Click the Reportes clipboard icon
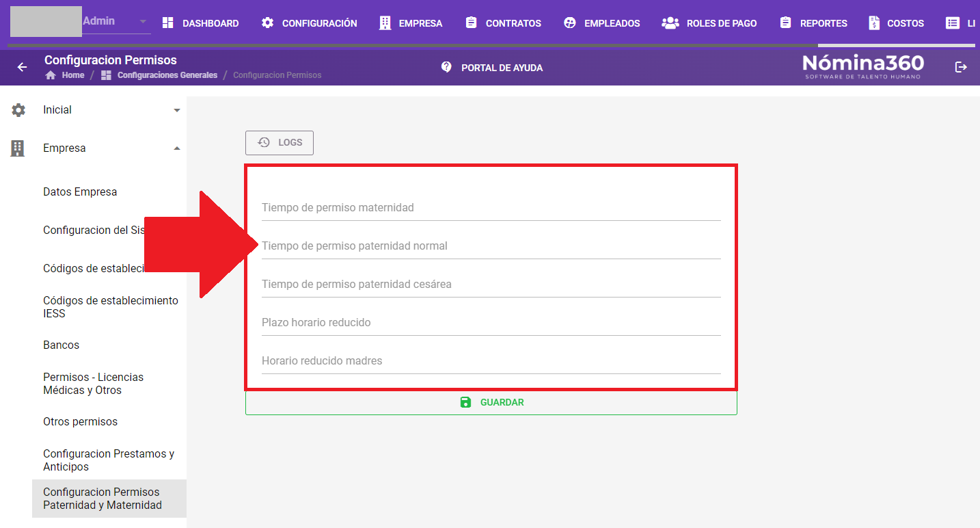Image resolution: width=980 pixels, height=528 pixels. [x=785, y=23]
